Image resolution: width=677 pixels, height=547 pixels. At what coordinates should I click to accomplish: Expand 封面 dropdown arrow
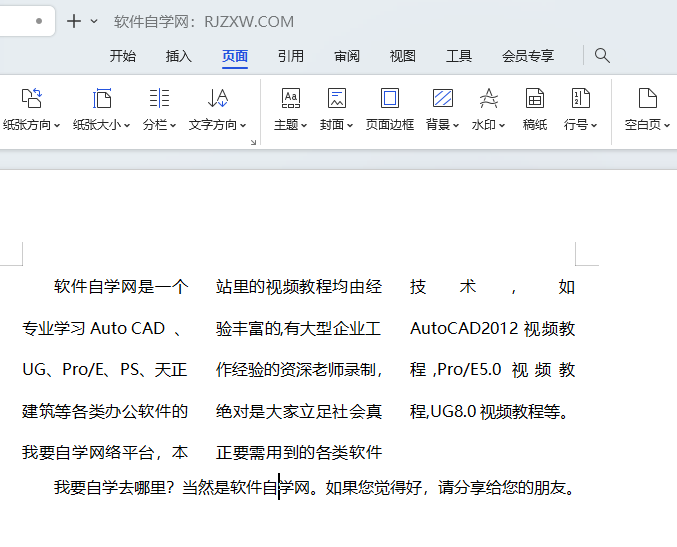(x=350, y=125)
